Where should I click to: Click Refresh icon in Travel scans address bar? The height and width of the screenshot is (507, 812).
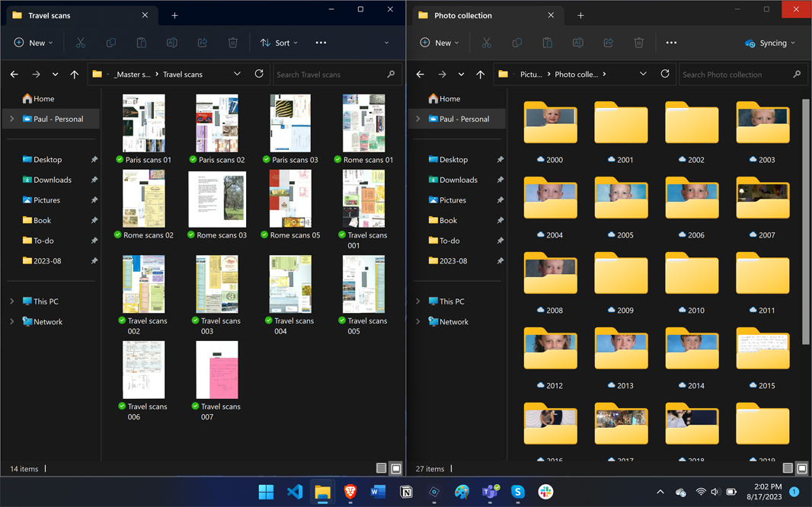pos(259,74)
